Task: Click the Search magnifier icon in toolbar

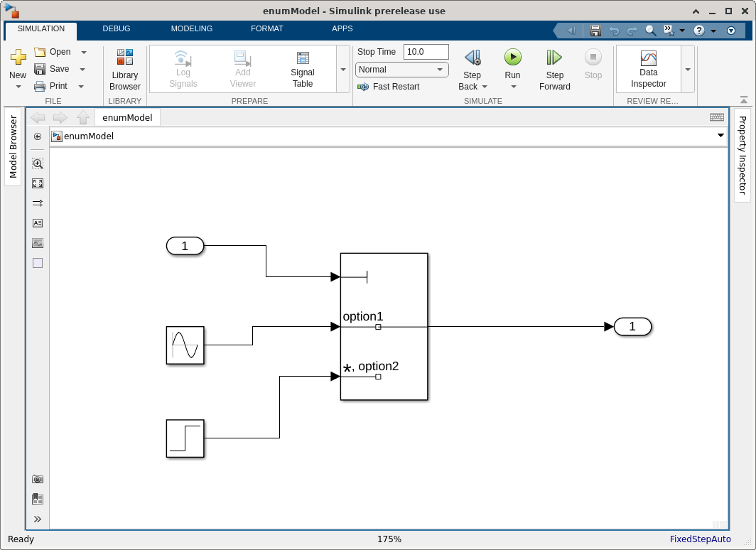Action: point(650,31)
